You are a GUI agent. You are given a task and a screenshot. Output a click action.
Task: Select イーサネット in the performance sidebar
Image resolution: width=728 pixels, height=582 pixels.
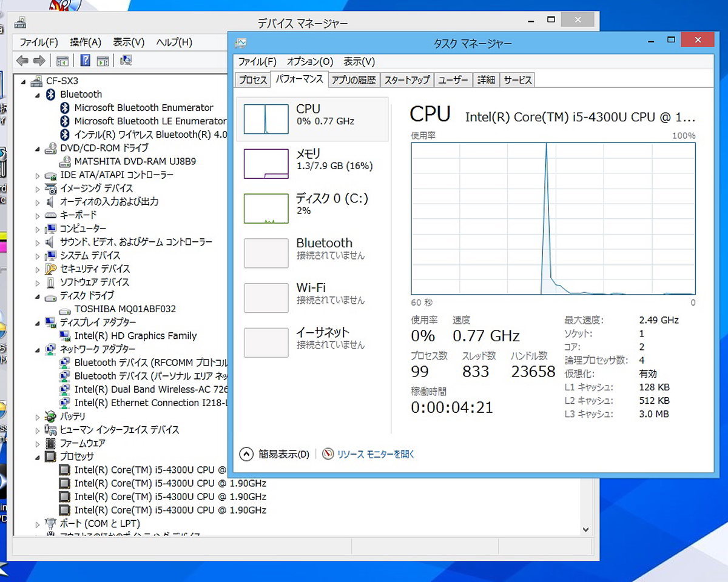pyautogui.click(x=312, y=343)
